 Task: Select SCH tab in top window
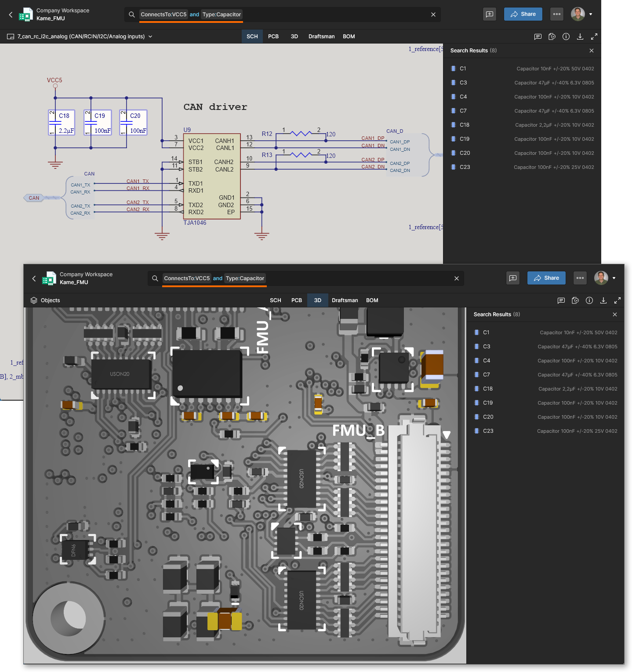point(252,37)
